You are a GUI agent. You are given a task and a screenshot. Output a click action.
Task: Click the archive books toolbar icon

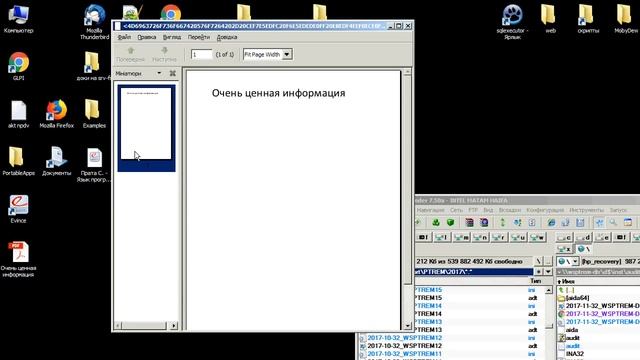469,222
